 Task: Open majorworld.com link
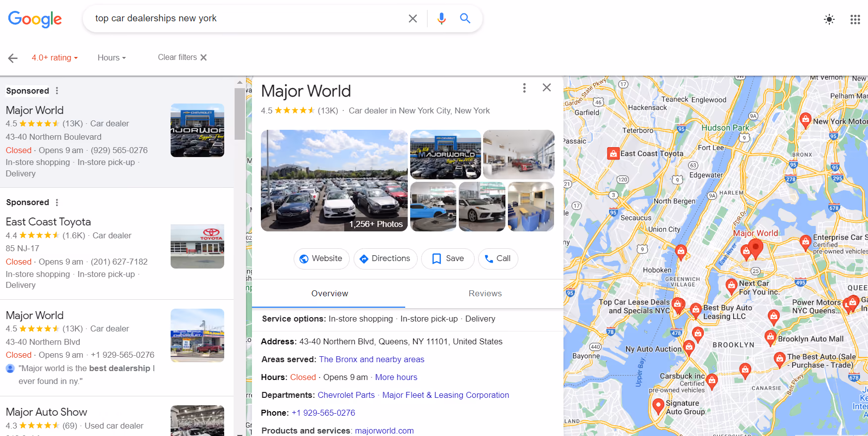pyautogui.click(x=384, y=431)
